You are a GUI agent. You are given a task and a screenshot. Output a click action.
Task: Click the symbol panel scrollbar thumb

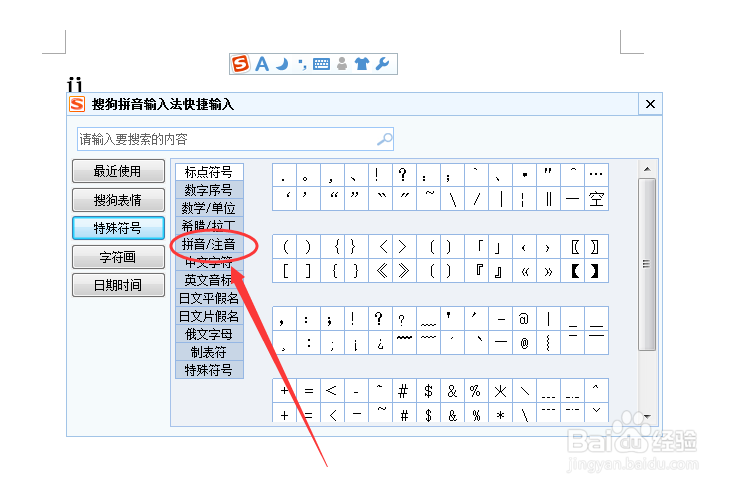click(647, 264)
